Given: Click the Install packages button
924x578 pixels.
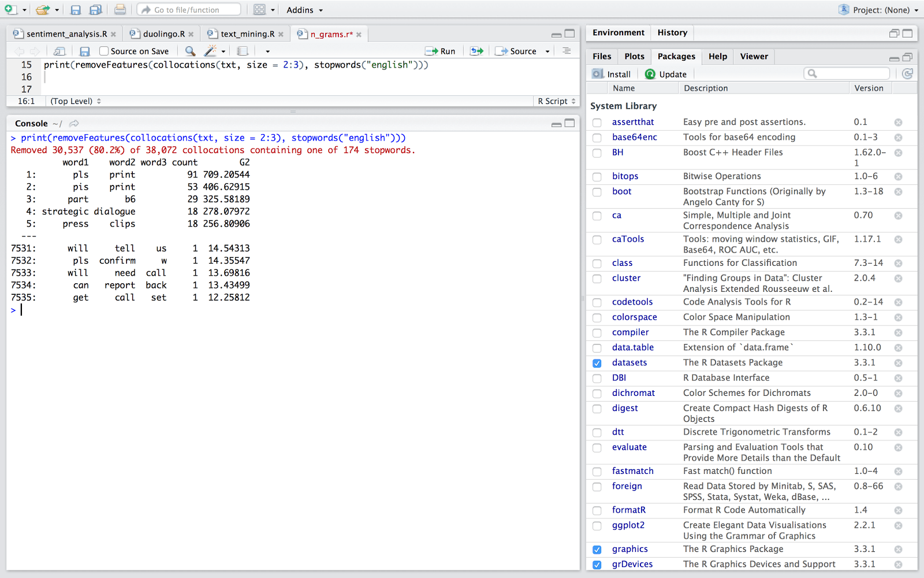Looking at the screenshot, I should (x=612, y=74).
